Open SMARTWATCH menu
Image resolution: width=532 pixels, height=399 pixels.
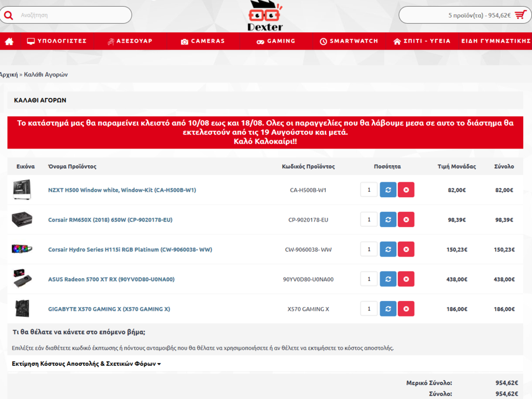[349, 41]
